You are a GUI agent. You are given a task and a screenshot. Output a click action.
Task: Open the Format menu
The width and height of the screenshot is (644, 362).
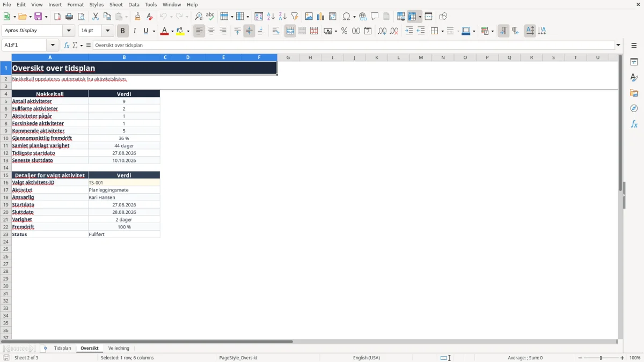(75, 4)
